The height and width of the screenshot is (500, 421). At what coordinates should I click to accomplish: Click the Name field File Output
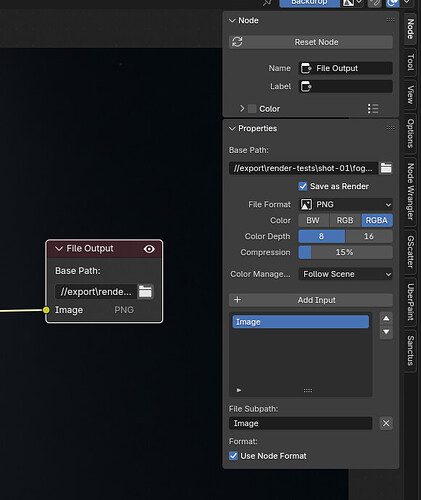pyautogui.click(x=346, y=68)
